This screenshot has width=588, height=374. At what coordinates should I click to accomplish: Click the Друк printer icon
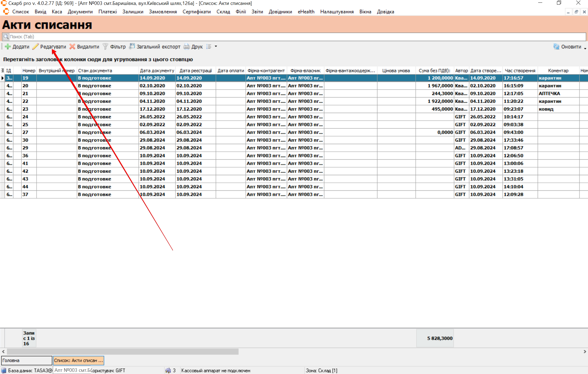[x=187, y=47]
